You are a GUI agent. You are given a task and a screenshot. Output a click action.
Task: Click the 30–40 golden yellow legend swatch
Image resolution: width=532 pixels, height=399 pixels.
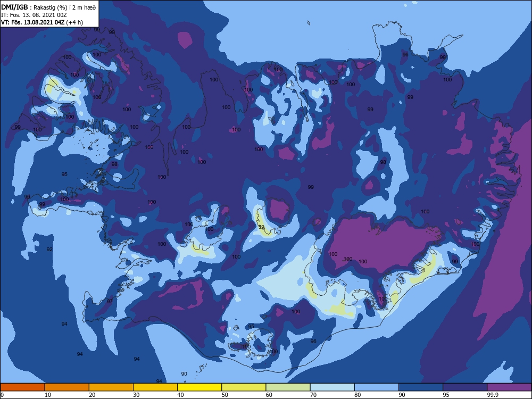[x=155, y=387]
